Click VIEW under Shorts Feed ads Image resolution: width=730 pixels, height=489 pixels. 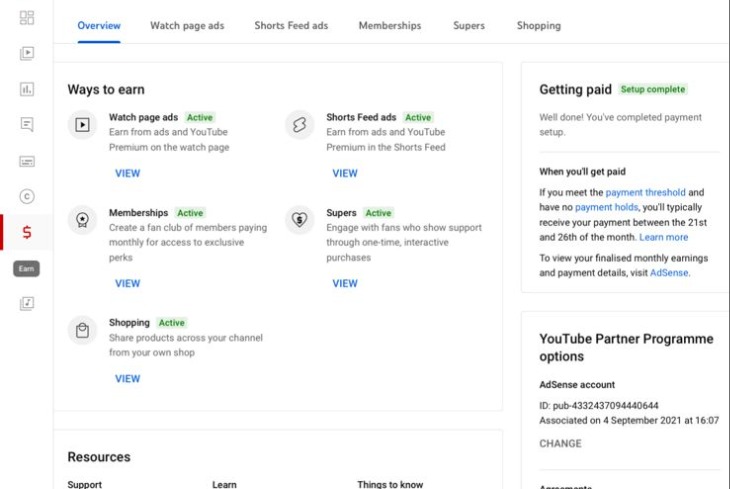pyautogui.click(x=345, y=173)
